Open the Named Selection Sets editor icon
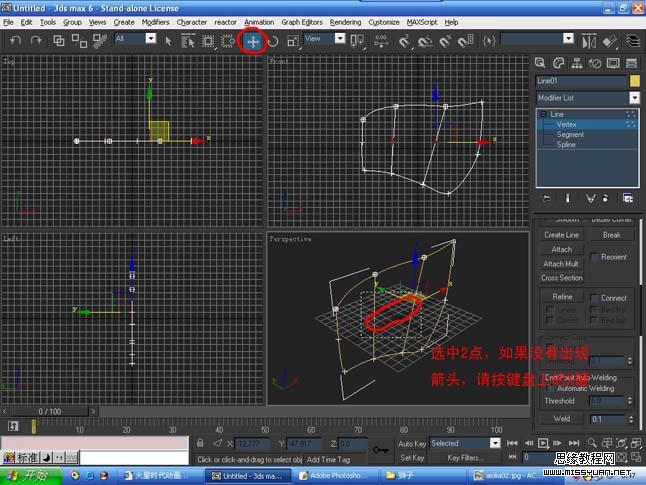 pyautogui.click(x=489, y=41)
